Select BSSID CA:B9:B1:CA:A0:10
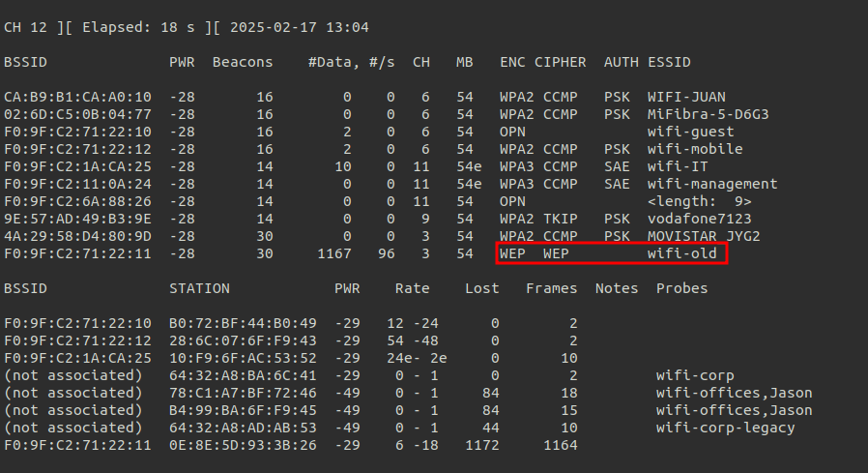The image size is (868, 473). (x=77, y=97)
